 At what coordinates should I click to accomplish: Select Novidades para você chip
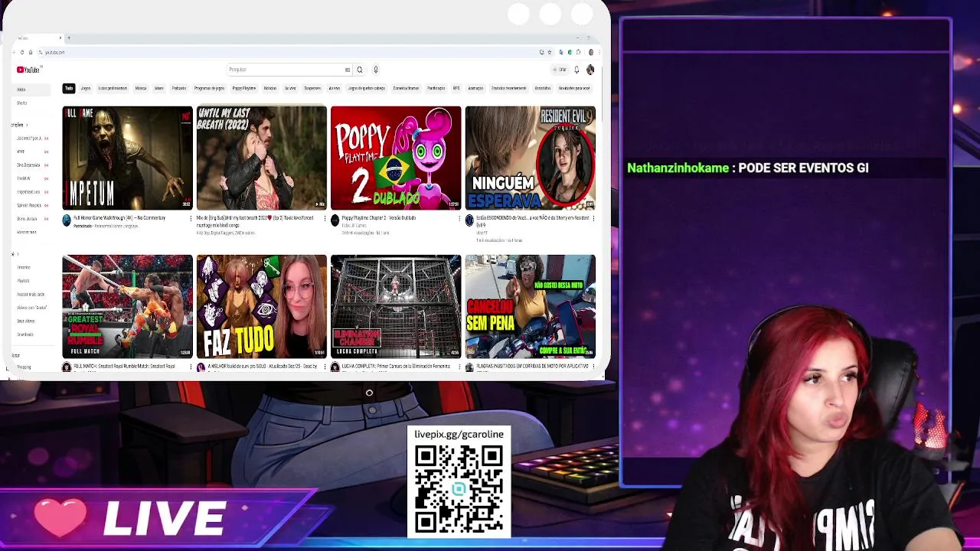click(x=574, y=88)
